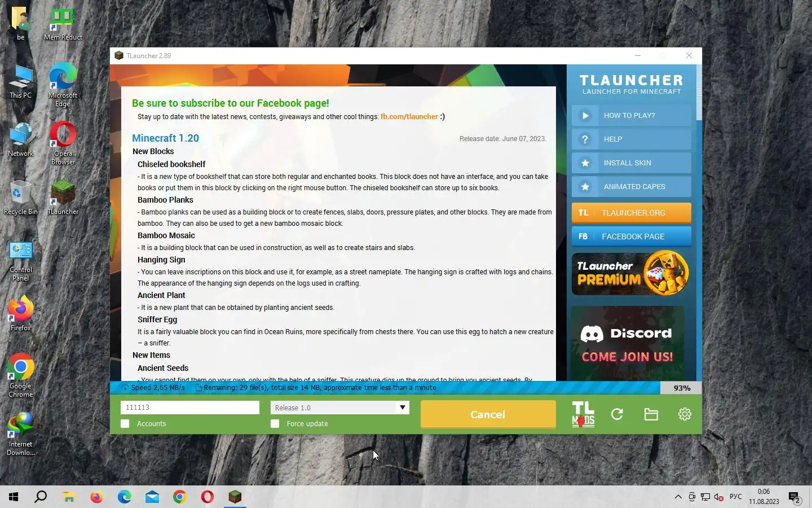This screenshot has width=812, height=508.
Task: Open the game folder icon
Action: (x=651, y=414)
